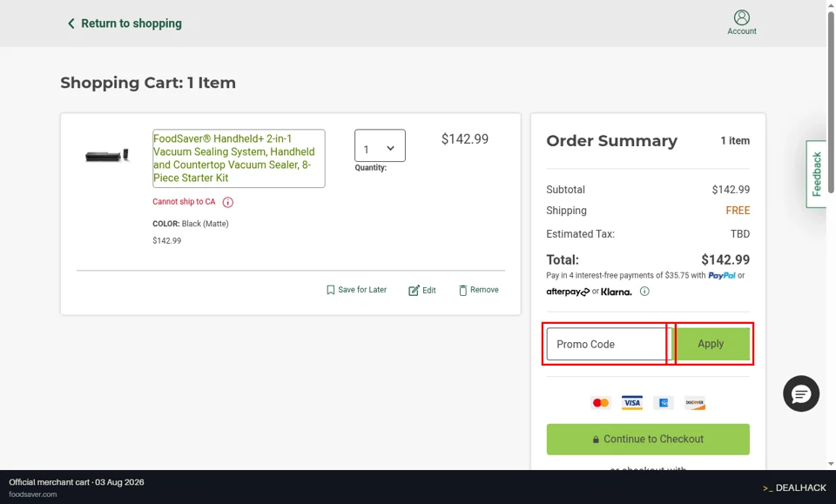This screenshot has height=504, width=836.
Task: Focus the Promo Code input field
Action: click(609, 344)
